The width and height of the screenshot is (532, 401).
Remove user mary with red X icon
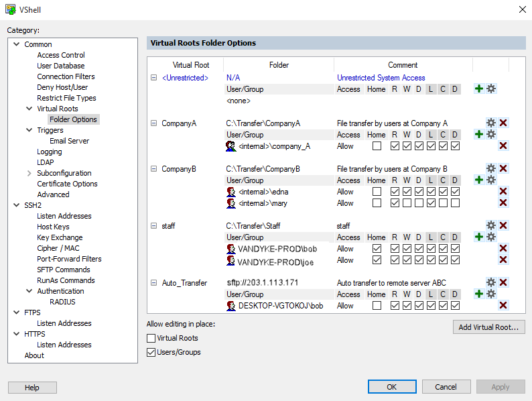coord(503,203)
